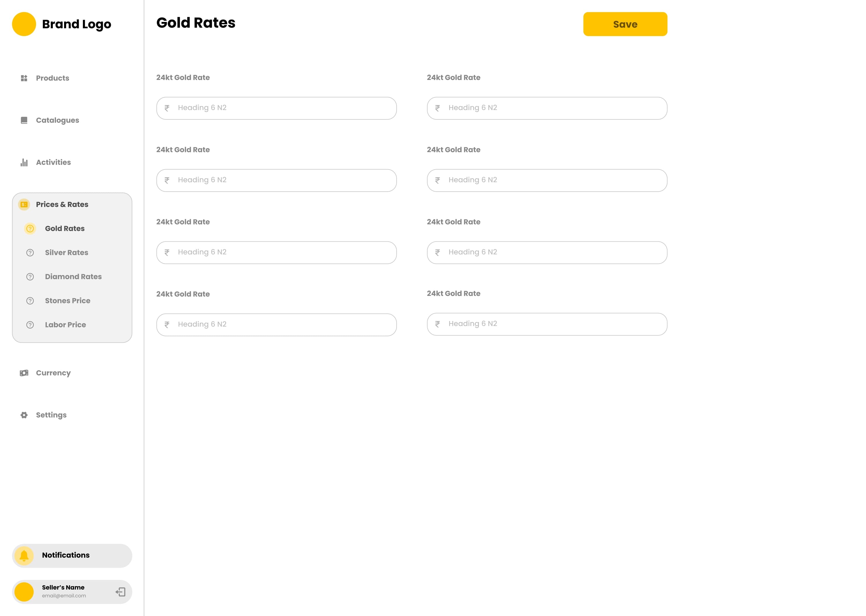Navigate to Labor Price
Viewport: 866px width, 616px height.
coord(65,325)
